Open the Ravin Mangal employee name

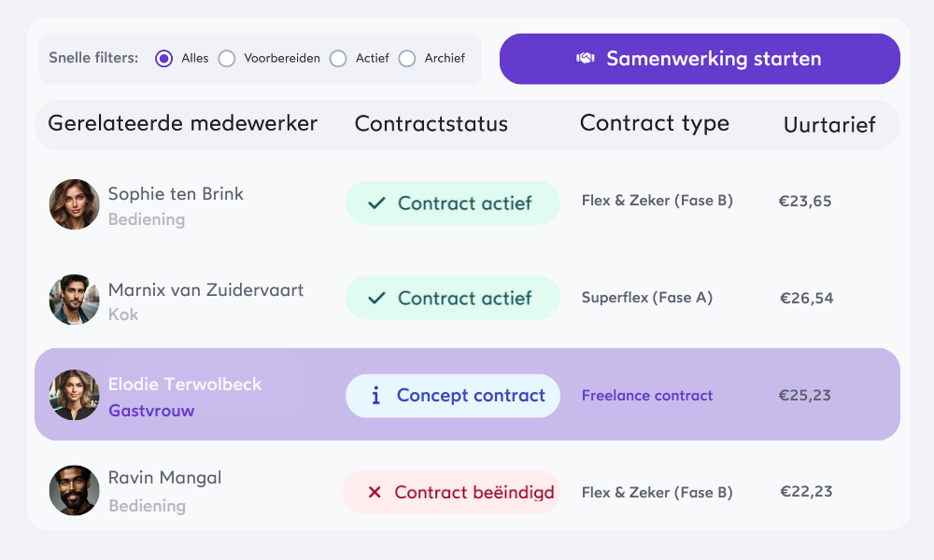click(165, 478)
